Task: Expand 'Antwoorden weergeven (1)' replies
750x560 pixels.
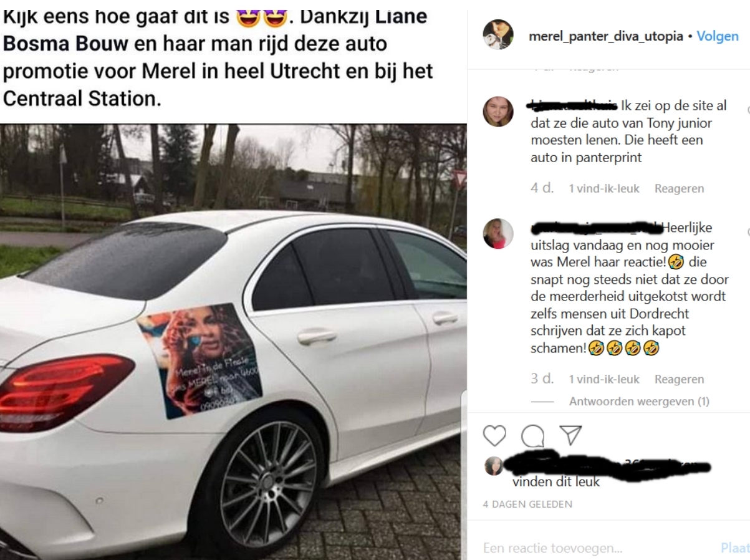Action: coord(639,402)
